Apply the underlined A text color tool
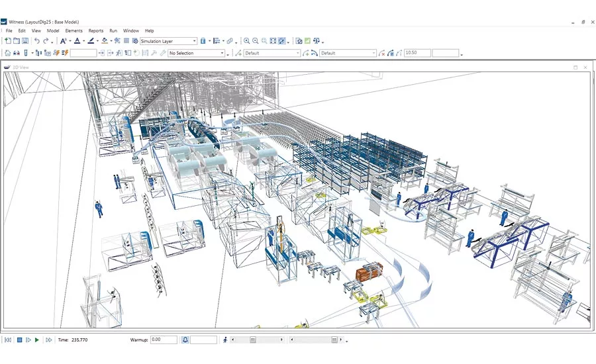 pyautogui.click(x=77, y=40)
